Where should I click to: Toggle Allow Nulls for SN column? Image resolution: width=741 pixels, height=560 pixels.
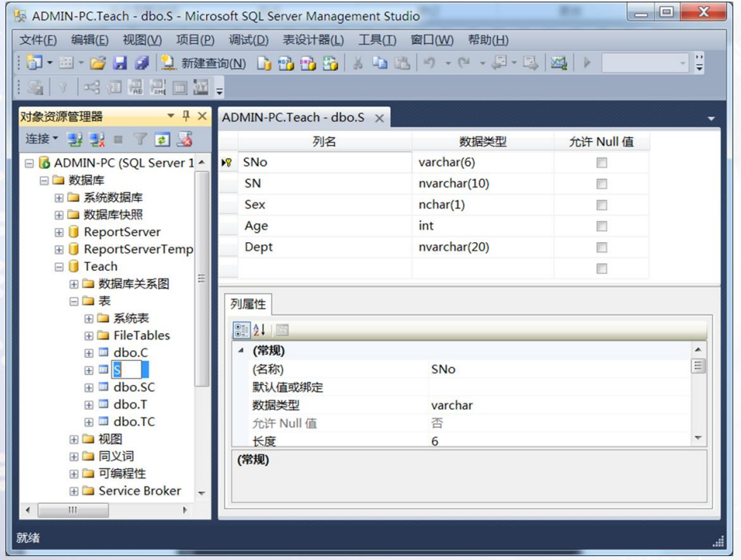click(x=601, y=184)
